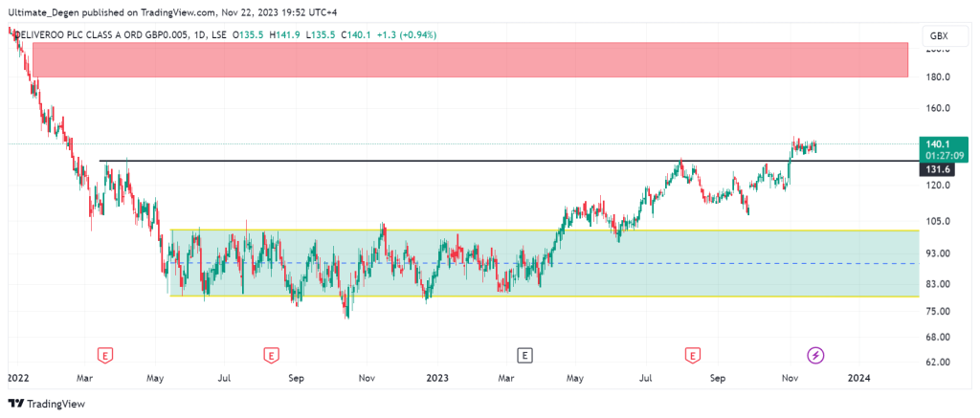Click the gray earnings E marker near Mar 2023
Viewport: 980px width, 418px height.
[525, 356]
